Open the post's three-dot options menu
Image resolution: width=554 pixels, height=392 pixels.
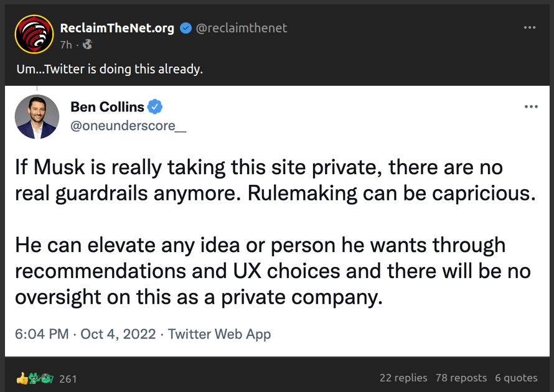click(530, 28)
